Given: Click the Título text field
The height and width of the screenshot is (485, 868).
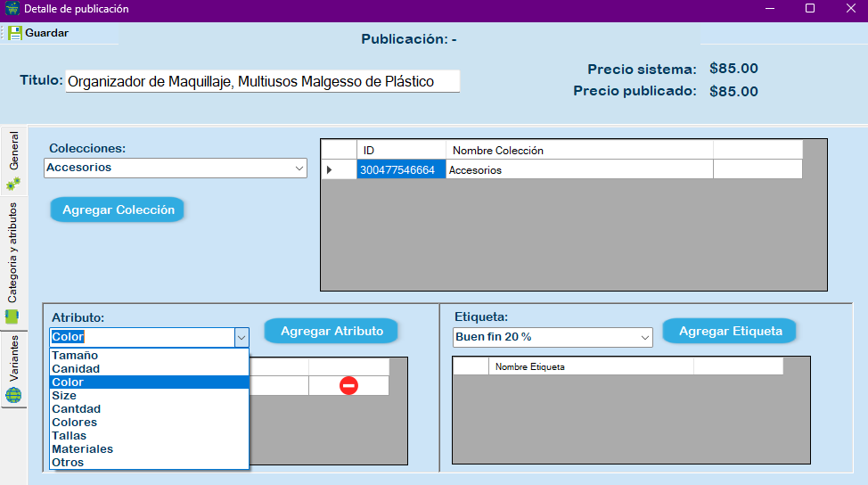Looking at the screenshot, I should (x=262, y=81).
